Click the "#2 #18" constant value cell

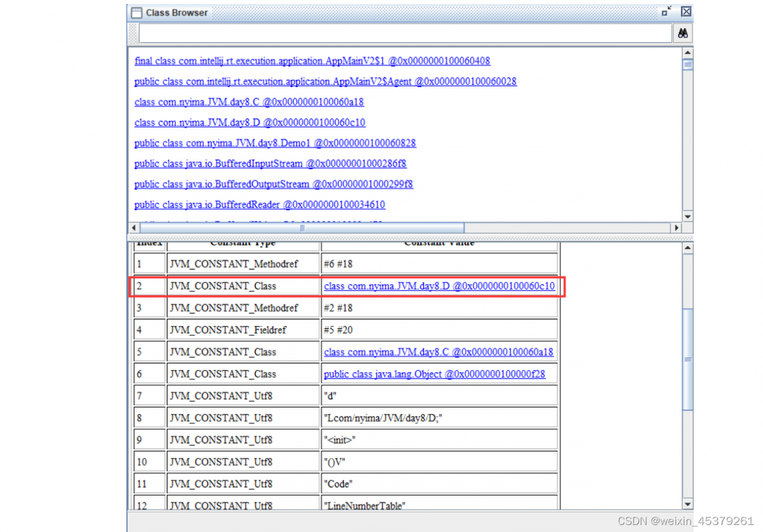[x=440, y=308]
